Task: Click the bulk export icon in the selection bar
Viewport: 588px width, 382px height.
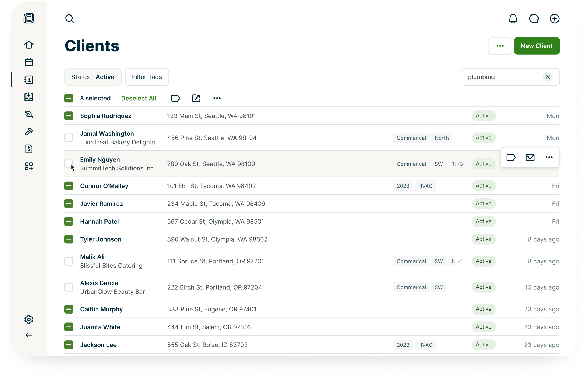Action: point(196,98)
